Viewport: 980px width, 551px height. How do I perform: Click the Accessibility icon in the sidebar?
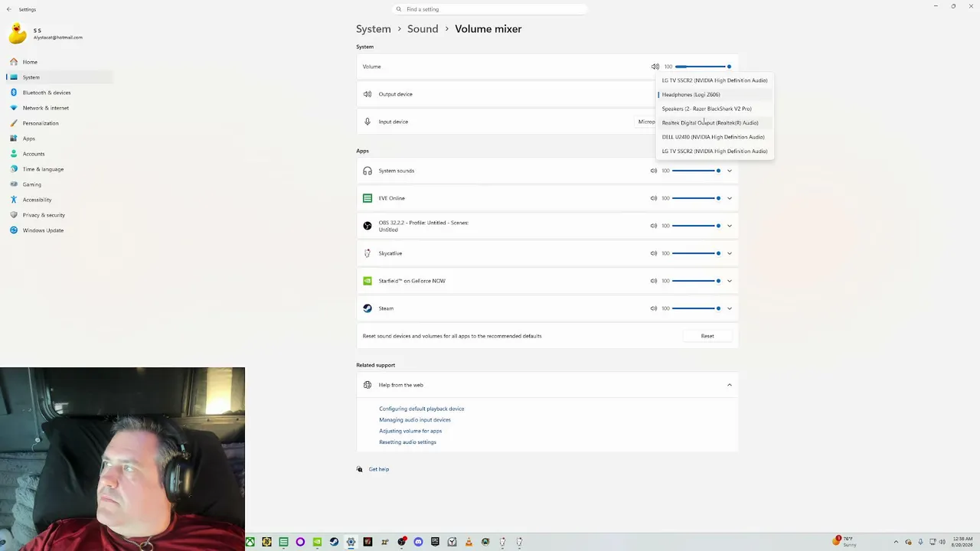[x=14, y=200]
